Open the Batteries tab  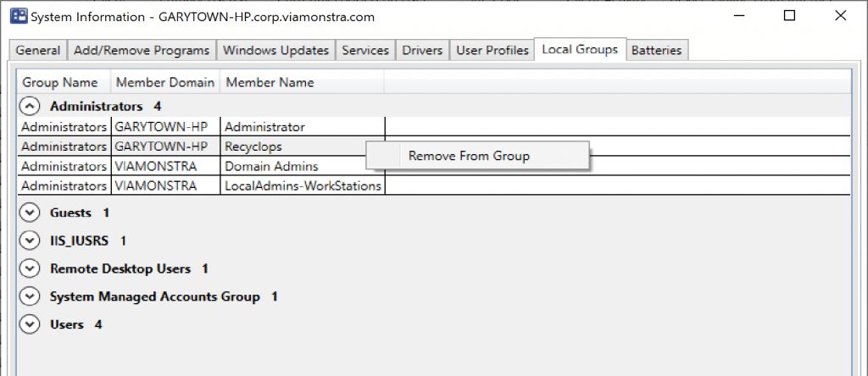(656, 51)
